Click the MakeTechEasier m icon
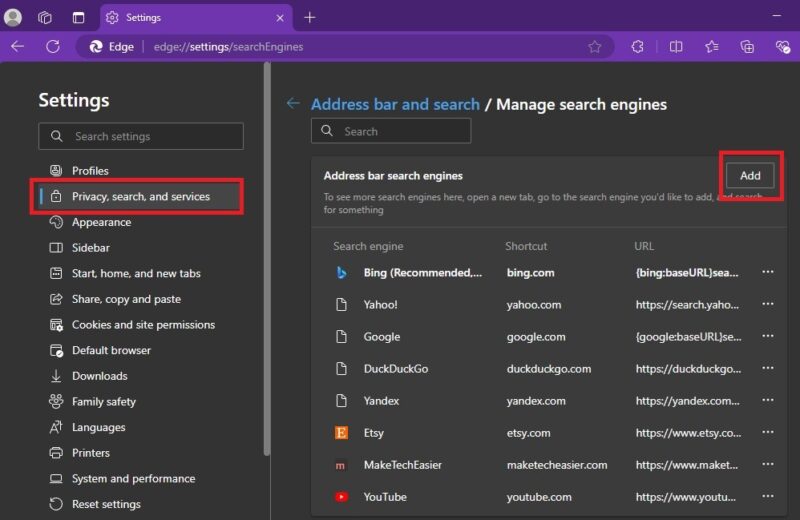800x520 pixels. (340, 465)
